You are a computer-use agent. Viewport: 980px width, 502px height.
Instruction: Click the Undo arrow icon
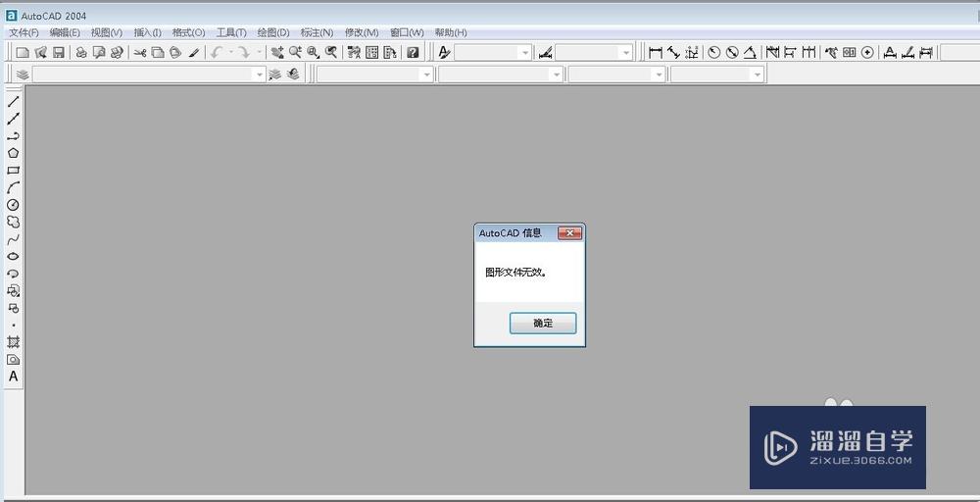point(217,53)
